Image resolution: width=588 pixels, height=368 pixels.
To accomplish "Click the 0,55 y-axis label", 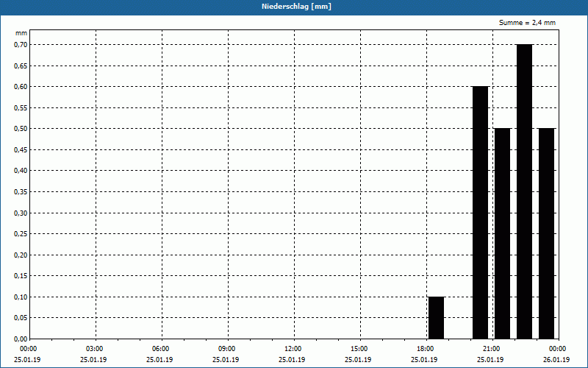I will click(x=21, y=107).
